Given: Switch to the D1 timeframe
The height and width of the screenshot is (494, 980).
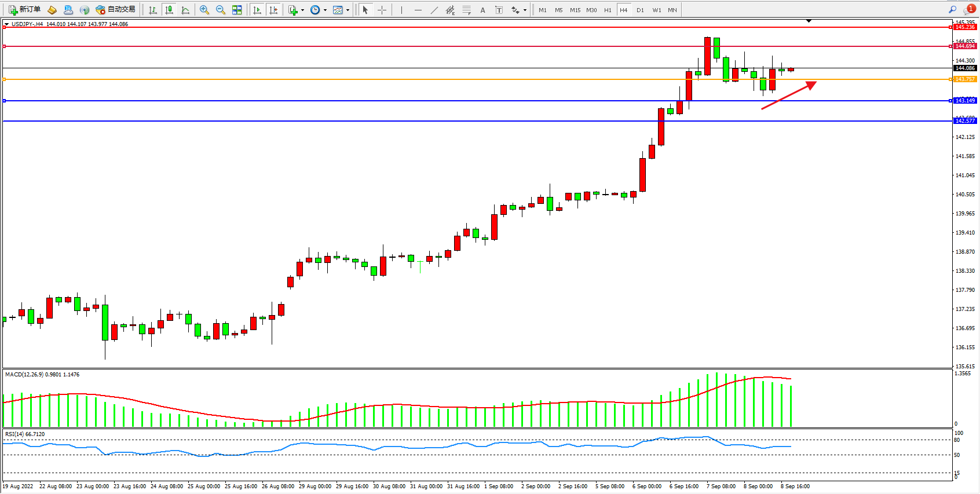Looking at the screenshot, I should pyautogui.click(x=640, y=10).
